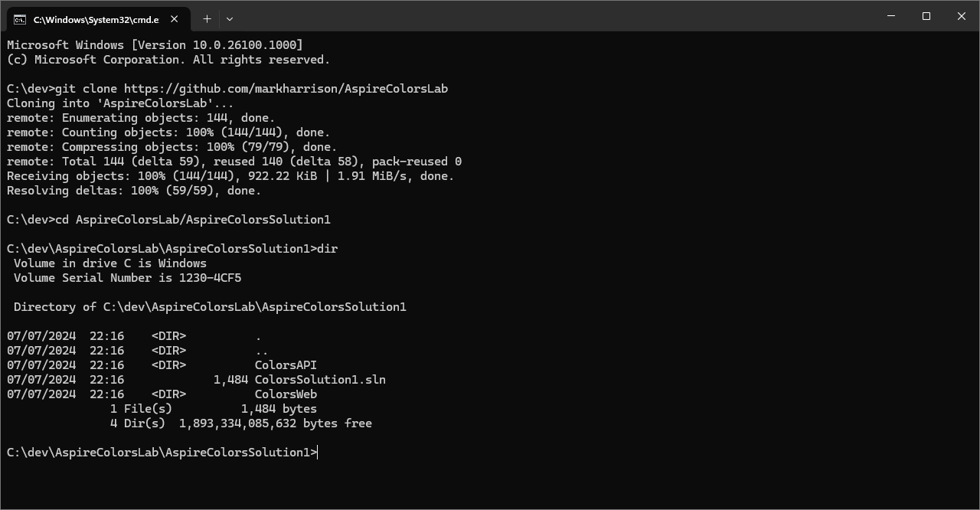Image resolution: width=980 pixels, height=510 pixels.
Task: Maximize the terminal window
Action: [x=926, y=16]
